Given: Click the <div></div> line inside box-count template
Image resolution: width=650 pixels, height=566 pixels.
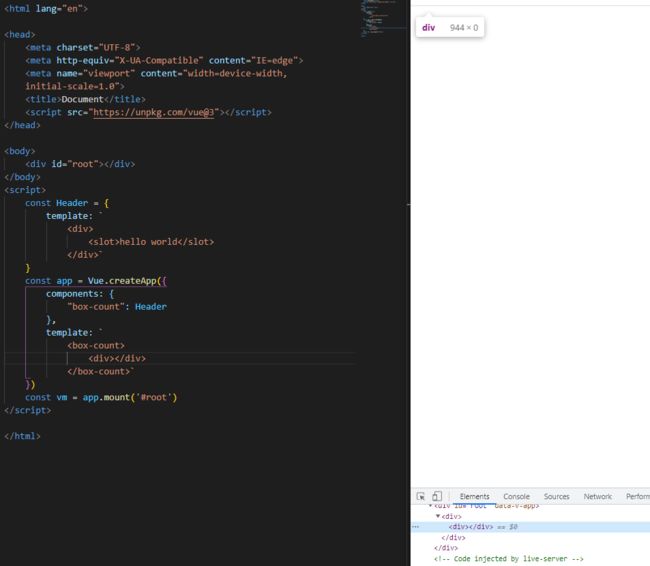Looking at the screenshot, I should [x=117, y=358].
